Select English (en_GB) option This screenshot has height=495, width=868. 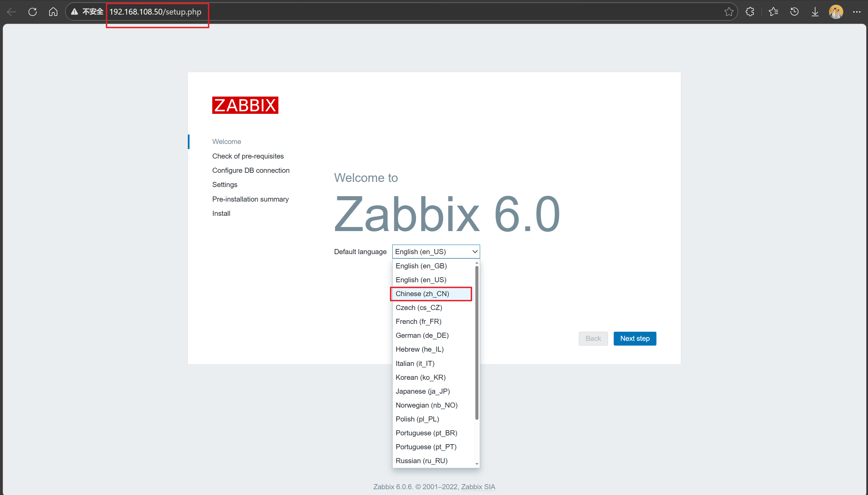(421, 266)
